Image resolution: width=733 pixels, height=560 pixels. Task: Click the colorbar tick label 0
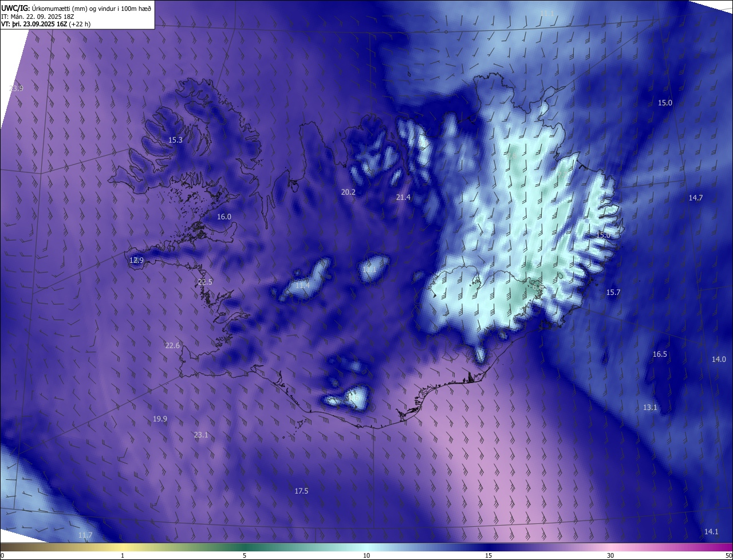(2, 556)
